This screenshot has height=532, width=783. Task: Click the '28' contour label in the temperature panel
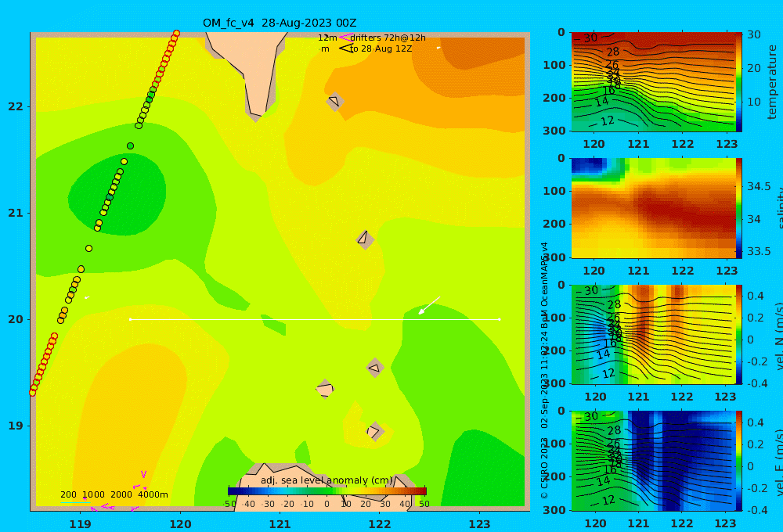coord(613,52)
